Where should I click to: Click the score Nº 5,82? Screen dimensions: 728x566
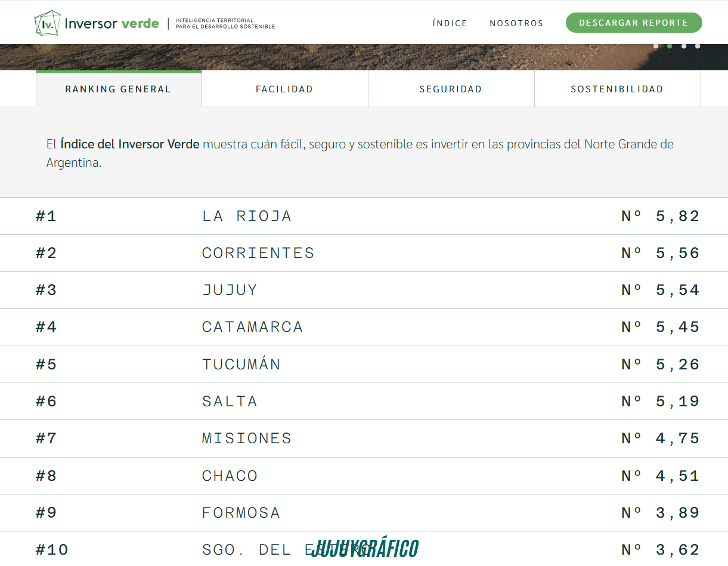661,216
